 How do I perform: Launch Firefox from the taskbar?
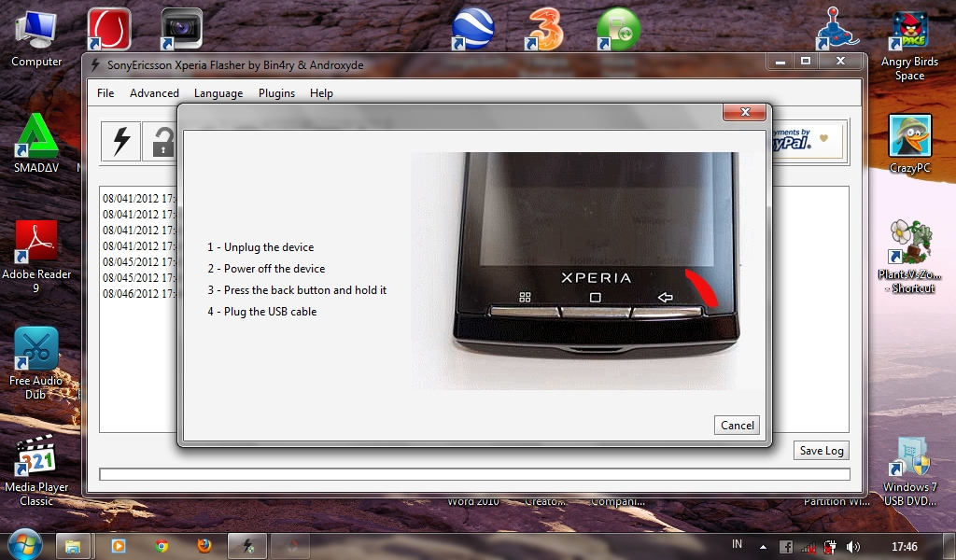pyautogui.click(x=204, y=547)
